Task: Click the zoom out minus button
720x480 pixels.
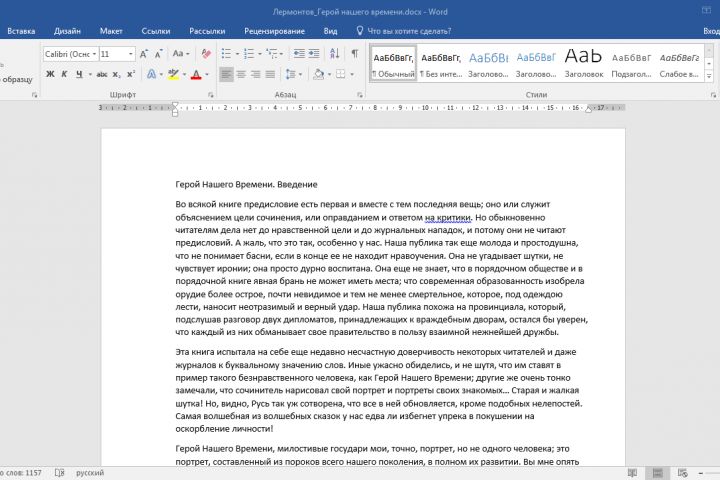Action: (x=701, y=473)
